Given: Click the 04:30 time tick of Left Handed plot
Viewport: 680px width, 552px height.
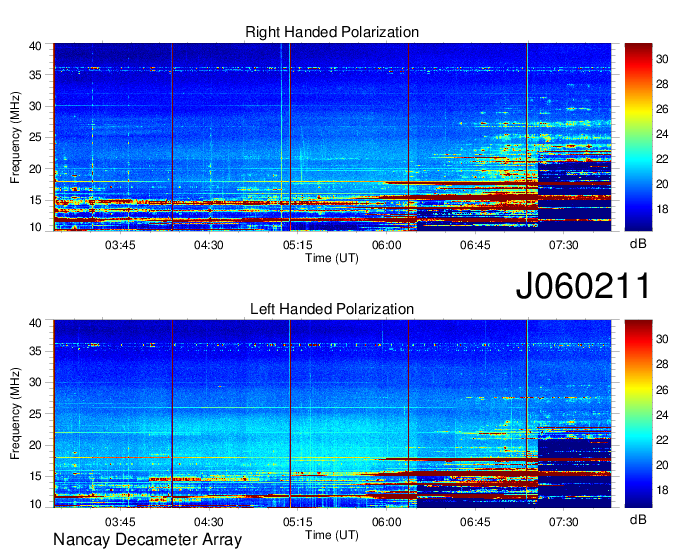Looking at the screenshot, I should coord(209,522).
